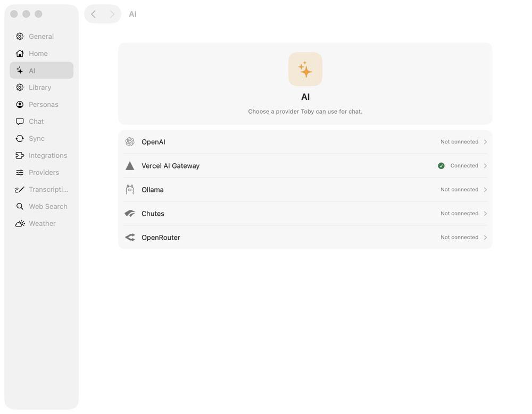532x414 pixels.
Task: Click OpenRouter's Not connected status
Action: [x=460, y=238]
